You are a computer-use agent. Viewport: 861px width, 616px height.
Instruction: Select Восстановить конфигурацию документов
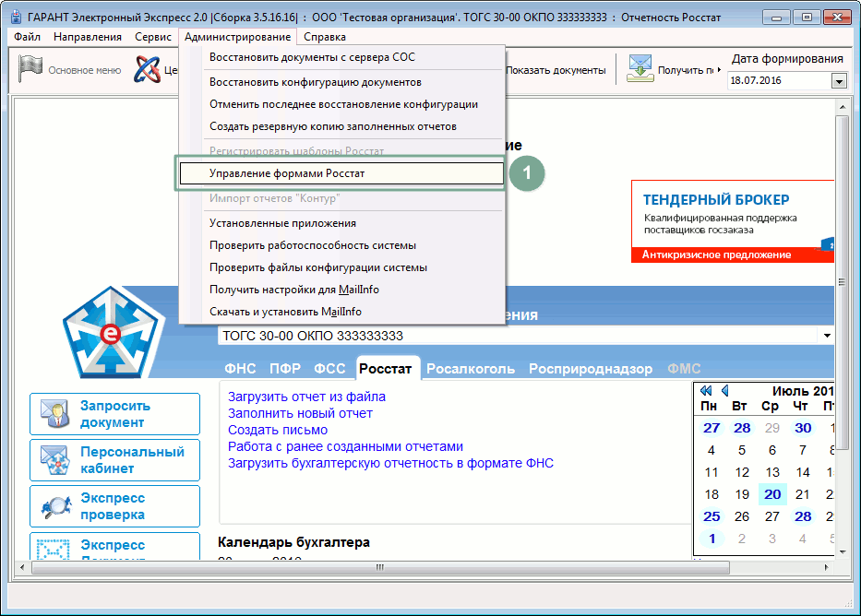(341, 82)
